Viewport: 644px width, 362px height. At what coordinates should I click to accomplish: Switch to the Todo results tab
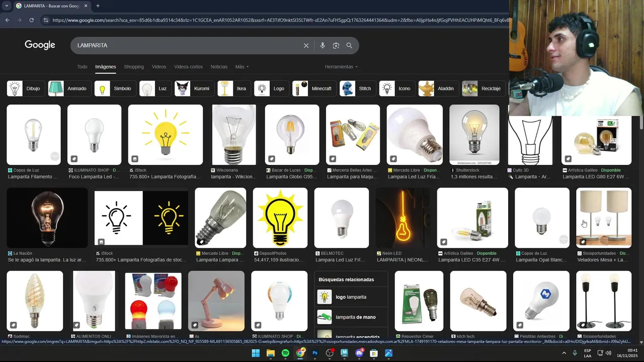82,67
